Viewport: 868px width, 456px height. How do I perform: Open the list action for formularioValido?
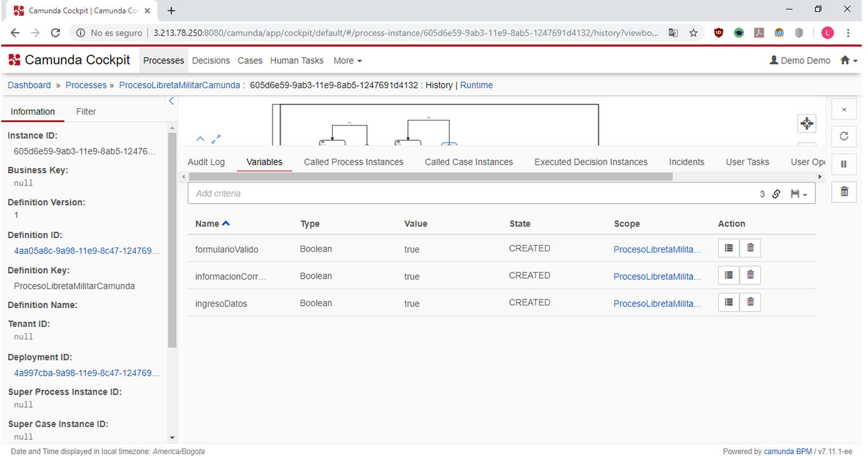(x=729, y=248)
